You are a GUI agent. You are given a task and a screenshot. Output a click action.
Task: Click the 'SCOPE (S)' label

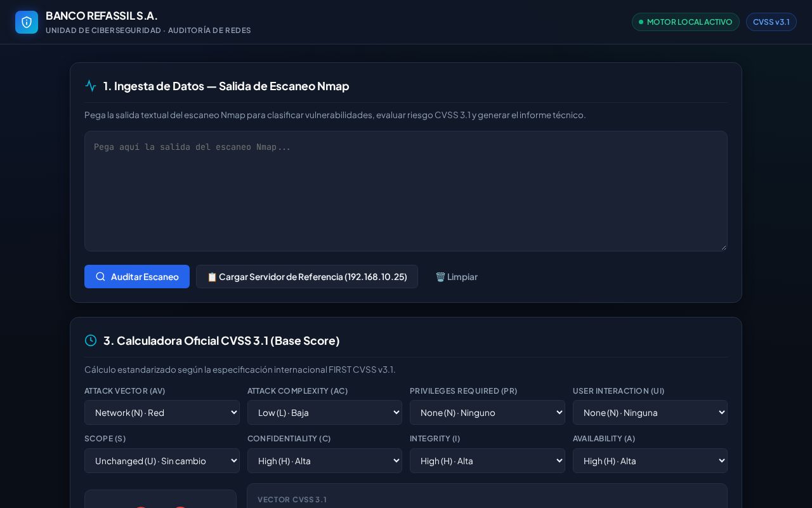point(105,439)
